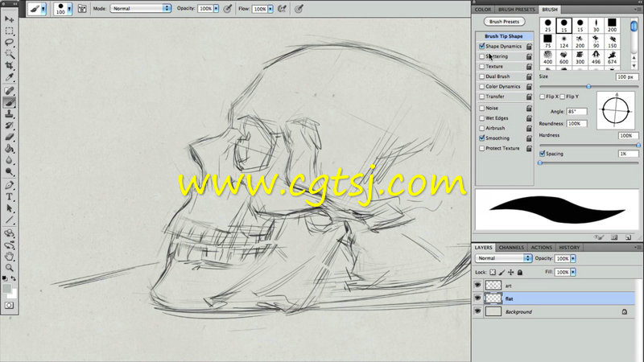Uncheck the Spacing checkbox
The image size is (644, 362).
542,154
